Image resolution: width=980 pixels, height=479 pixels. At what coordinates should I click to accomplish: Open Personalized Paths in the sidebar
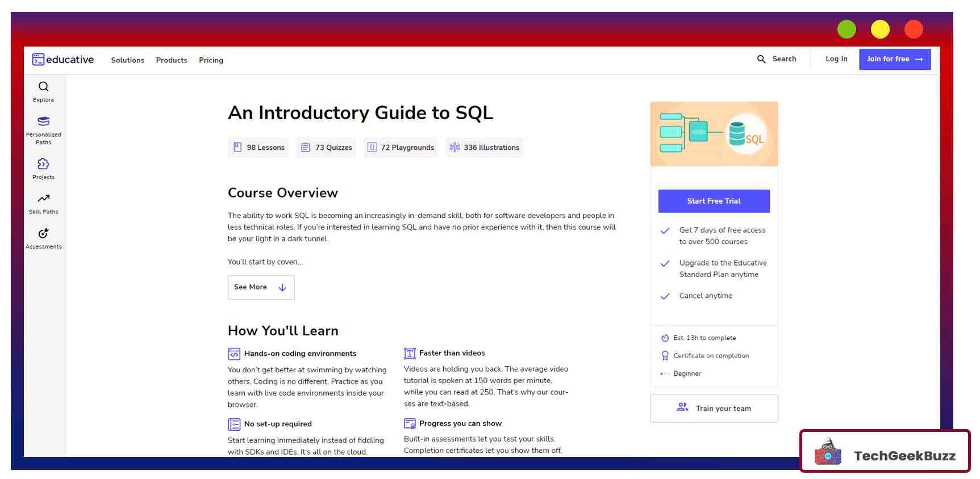pos(43,130)
